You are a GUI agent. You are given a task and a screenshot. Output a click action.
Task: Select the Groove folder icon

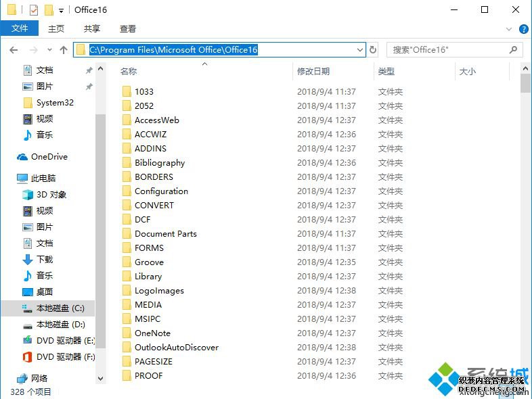(x=127, y=262)
